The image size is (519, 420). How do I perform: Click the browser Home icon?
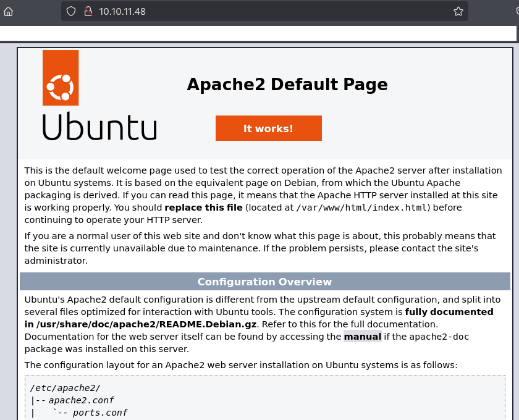(8, 11)
